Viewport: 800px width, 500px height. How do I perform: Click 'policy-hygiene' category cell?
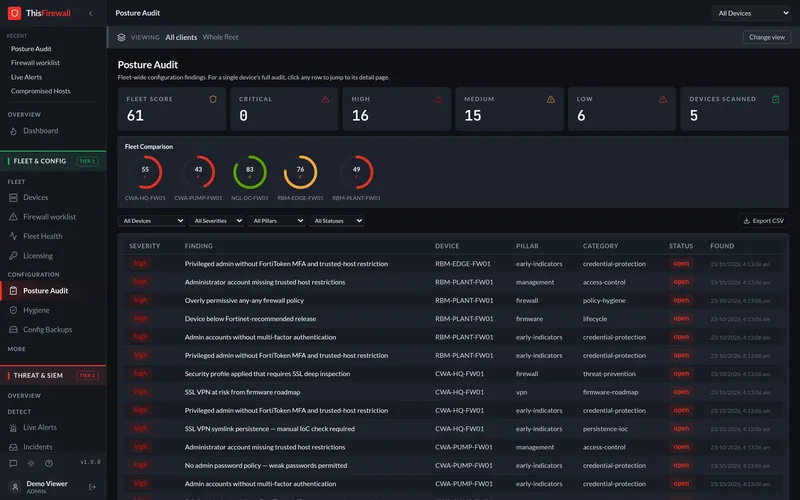604,301
